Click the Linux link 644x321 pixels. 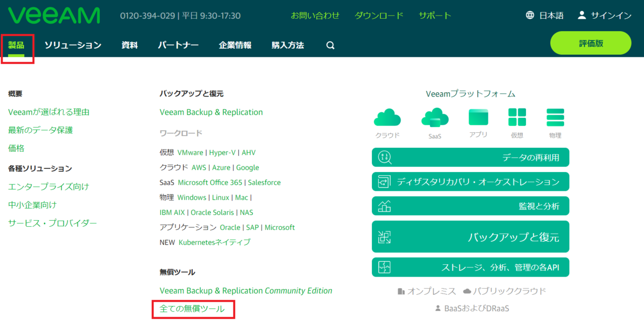tap(221, 197)
